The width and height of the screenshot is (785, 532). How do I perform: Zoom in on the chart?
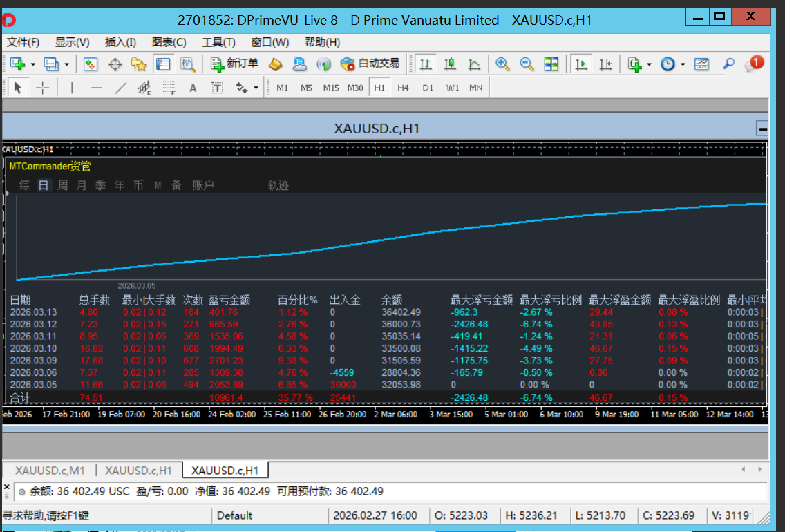502,64
